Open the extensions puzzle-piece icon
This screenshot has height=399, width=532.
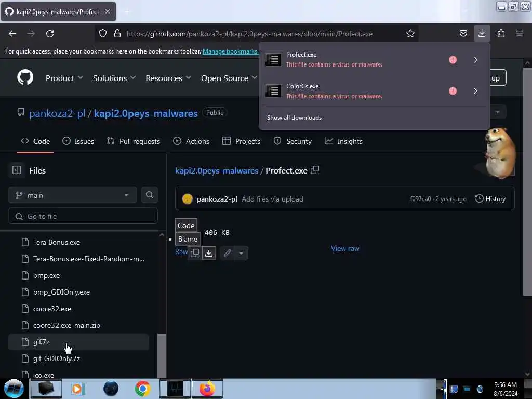point(501,34)
